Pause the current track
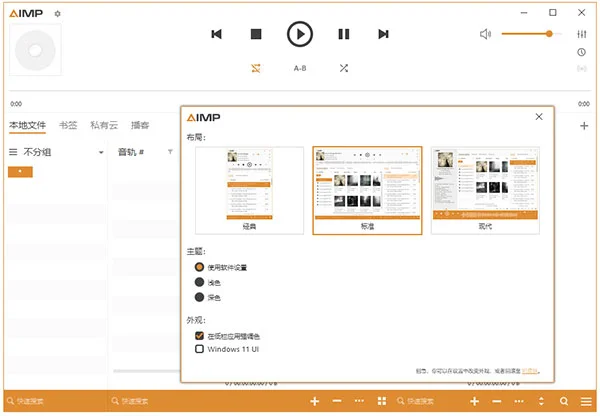 coord(344,34)
